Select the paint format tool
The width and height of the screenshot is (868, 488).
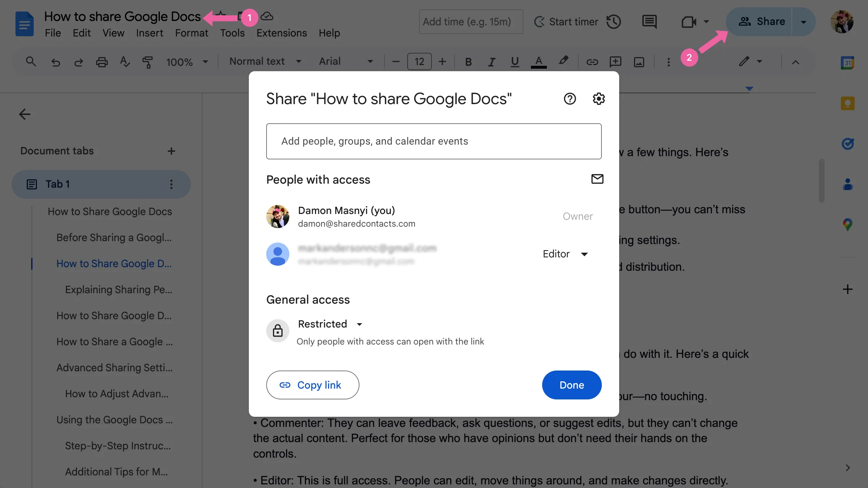tap(148, 61)
